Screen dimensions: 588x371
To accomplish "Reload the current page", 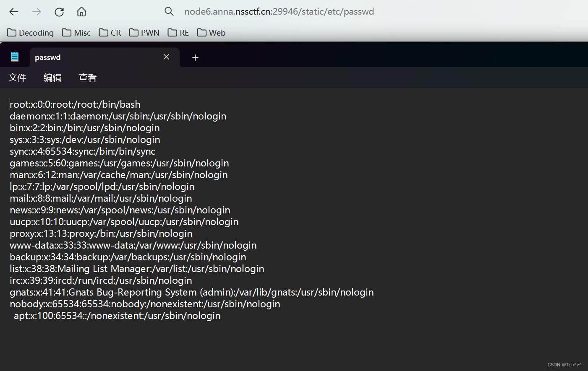I will click(59, 12).
